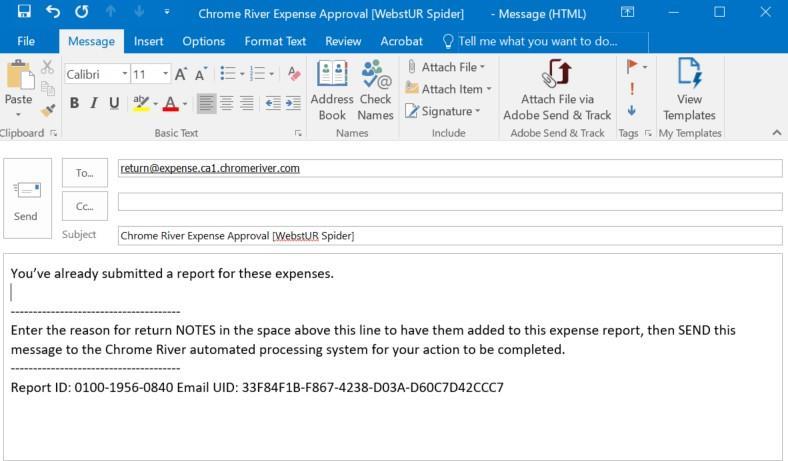The image size is (788, 461).
Task: Open Ribbon Display Options in title bar
Action: (627, 12)
